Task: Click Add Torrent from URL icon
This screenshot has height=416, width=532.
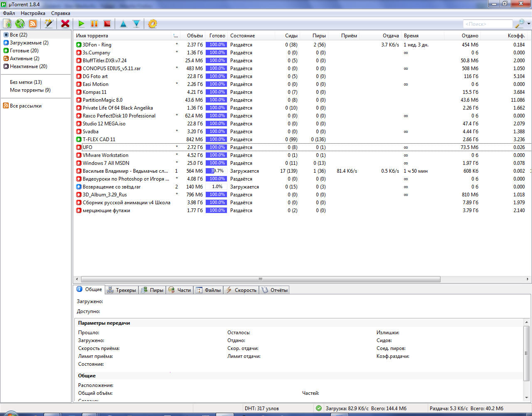Action: click(20, 24)
